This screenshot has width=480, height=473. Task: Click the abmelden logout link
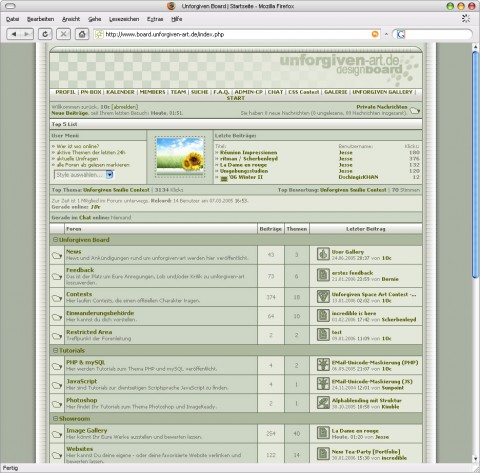coord(125,107)
